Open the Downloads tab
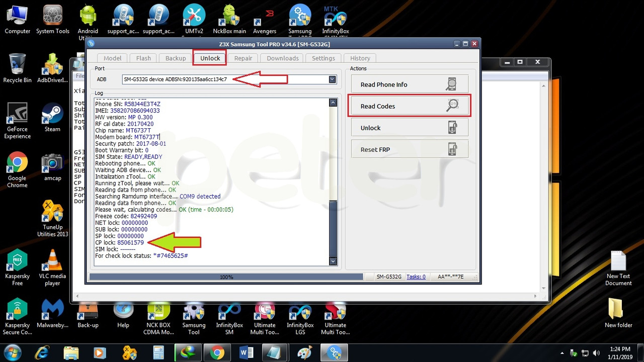644x362 pixels. (x=283, y=58)
